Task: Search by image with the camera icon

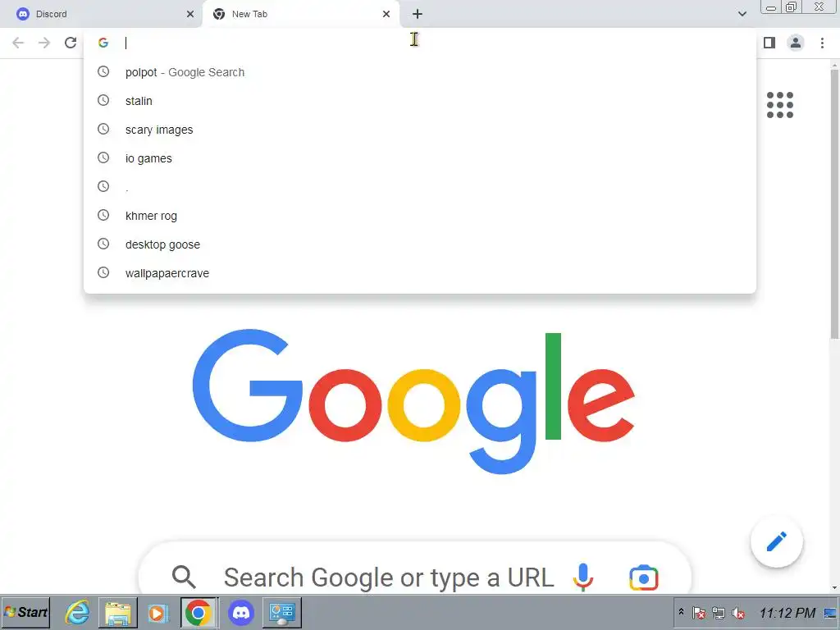Action: tap(643, 577)
